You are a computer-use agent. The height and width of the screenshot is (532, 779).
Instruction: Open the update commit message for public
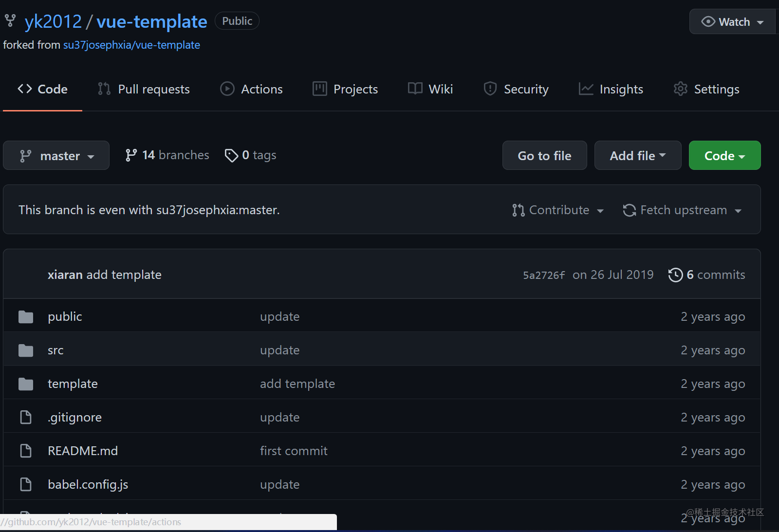[x=280, y=317]
